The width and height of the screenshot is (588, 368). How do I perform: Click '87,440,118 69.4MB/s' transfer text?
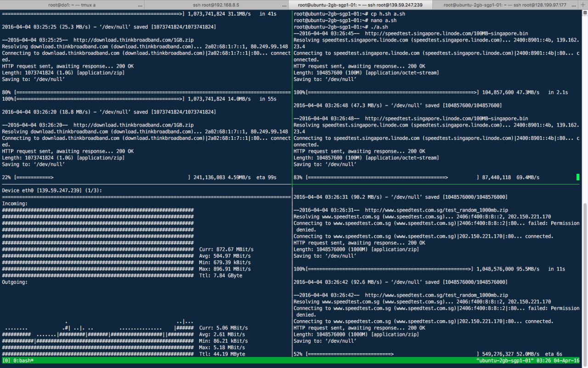pyautogui.click(x=511, y=177)
